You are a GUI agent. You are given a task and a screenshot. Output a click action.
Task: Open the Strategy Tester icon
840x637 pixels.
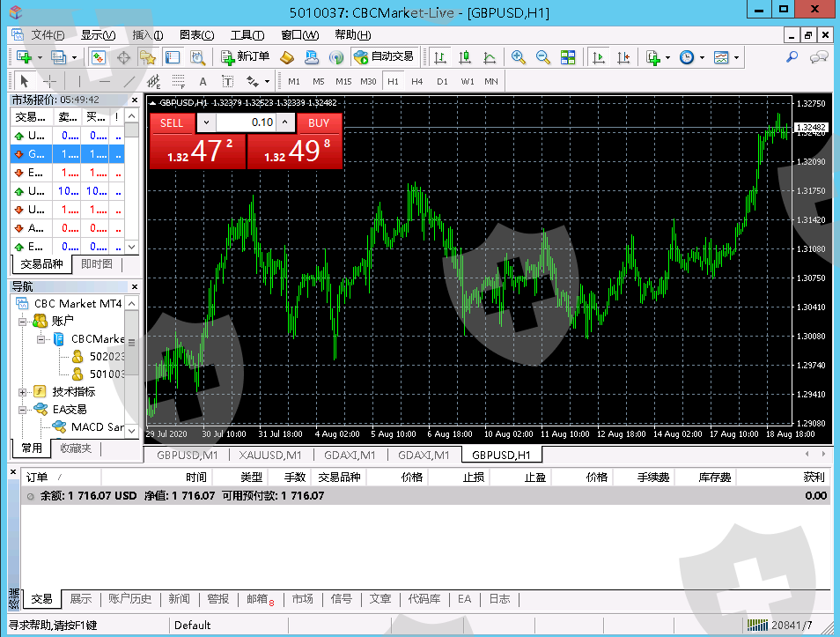(197, 57)
